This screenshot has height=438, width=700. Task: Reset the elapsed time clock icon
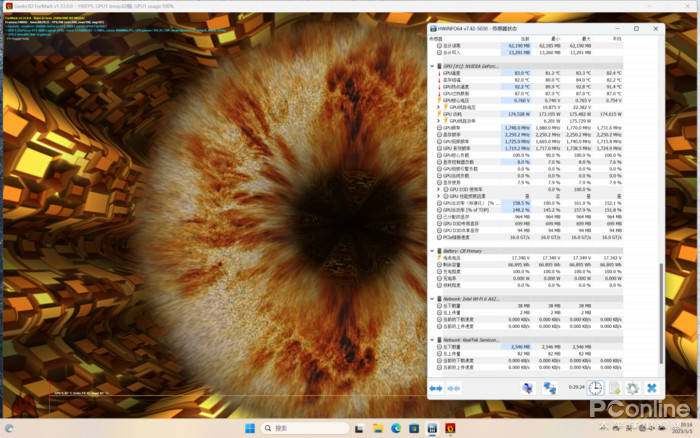(x=595, y=388)
